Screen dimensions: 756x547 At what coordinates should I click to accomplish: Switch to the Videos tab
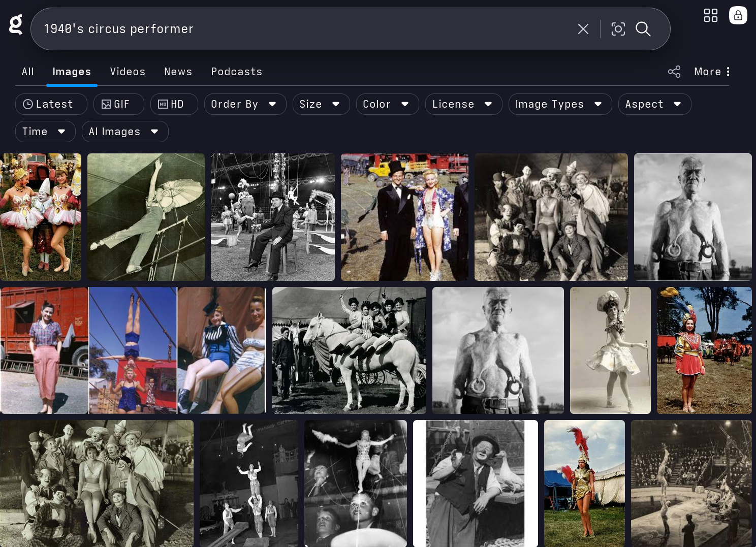128,72
